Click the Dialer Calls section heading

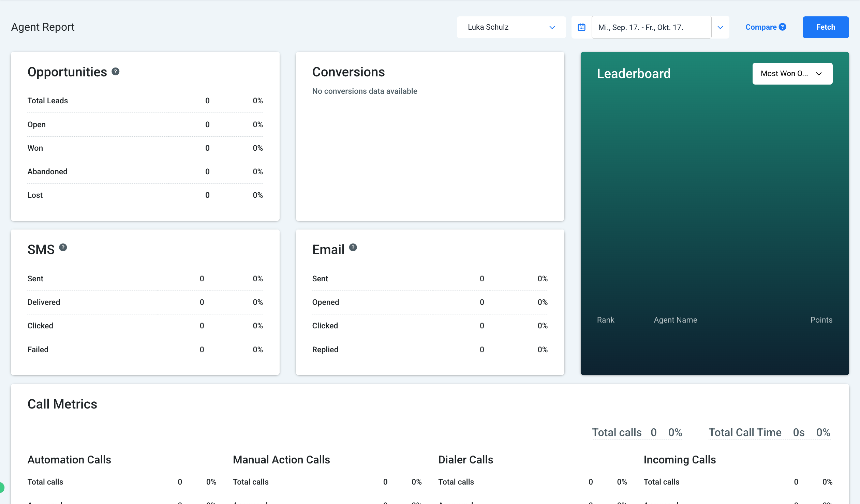[465, 460]
